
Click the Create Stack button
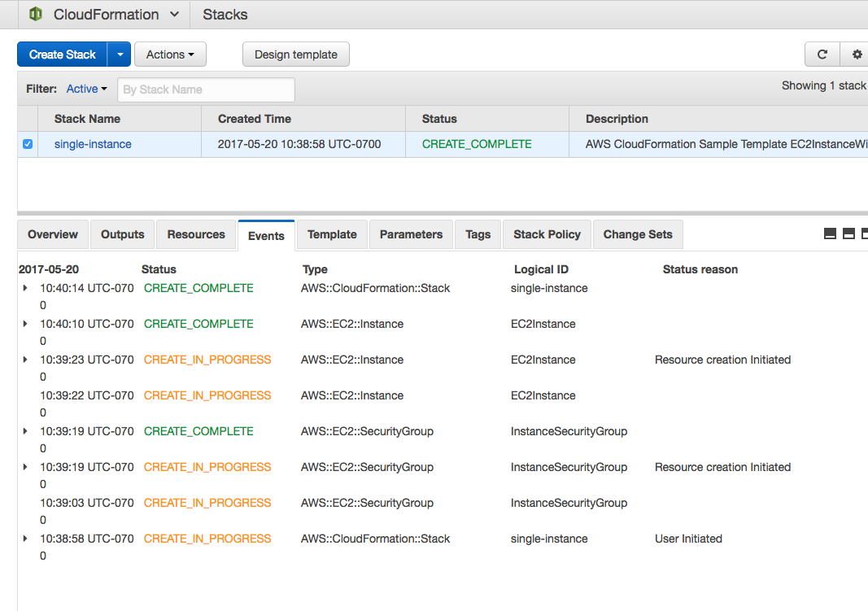point(62,54)
